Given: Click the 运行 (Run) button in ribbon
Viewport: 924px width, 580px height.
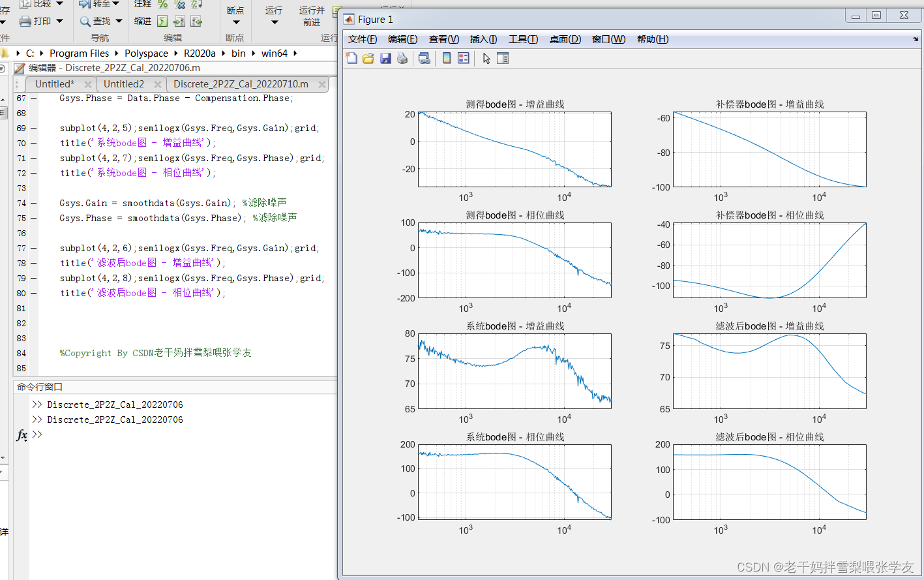Looking at the screenshot, I should coord(274,16).
